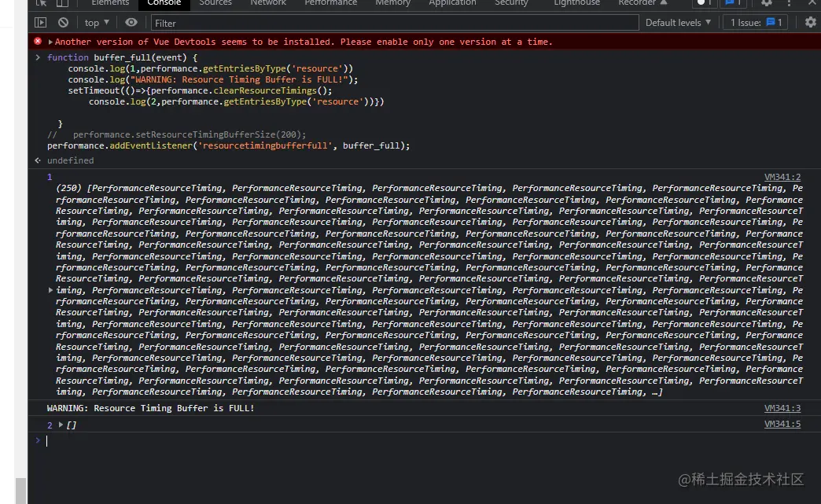
Task: Click the performance.addEventListener code line
Action: pos(228,145)
